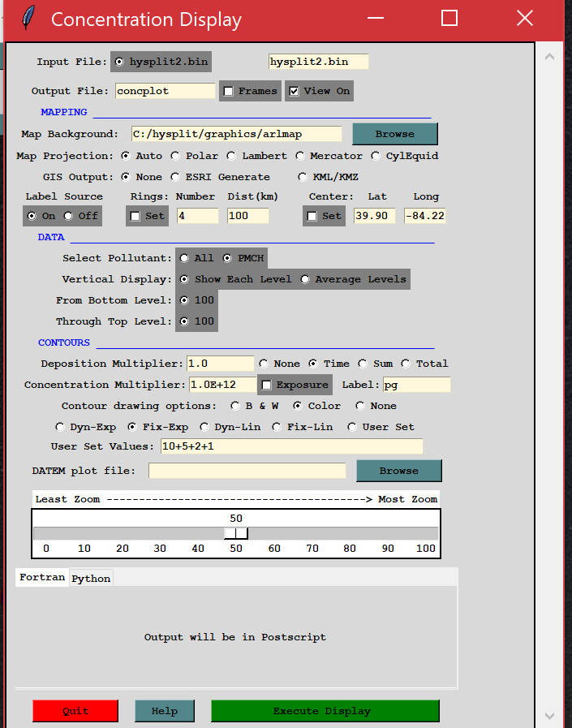This screenshot has height=728, width=572.
Task: Select Color contour drawing
Action: (x=297, y=406)
